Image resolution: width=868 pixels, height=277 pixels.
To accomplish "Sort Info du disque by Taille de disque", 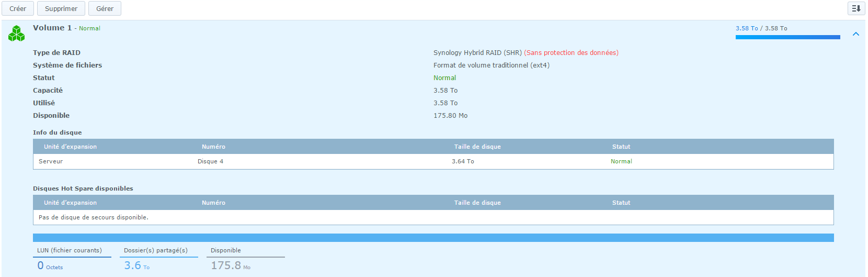I will (477, 147).
